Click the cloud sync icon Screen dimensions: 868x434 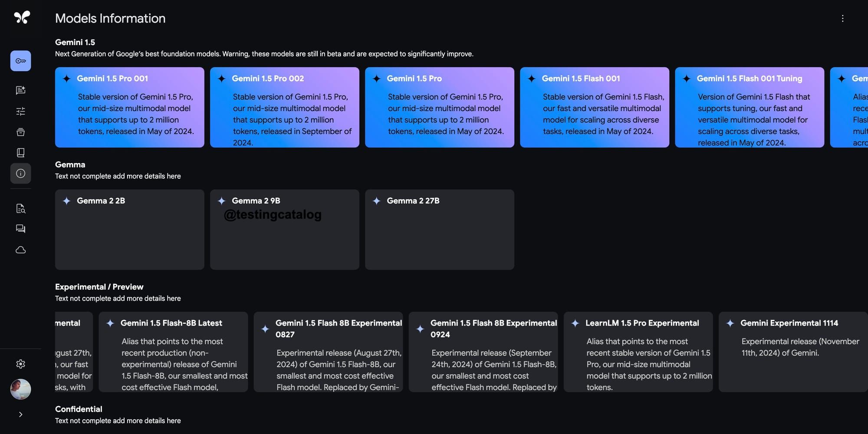click(x=20, y=250)
